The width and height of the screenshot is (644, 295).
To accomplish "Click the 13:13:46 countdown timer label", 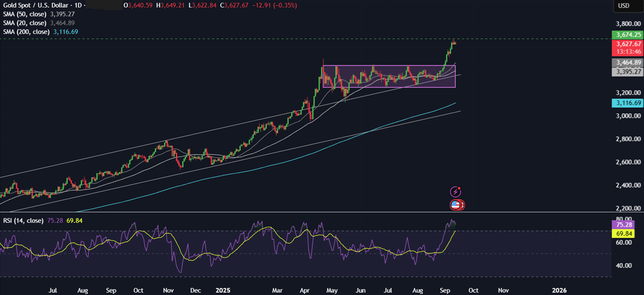I will 627,52.
